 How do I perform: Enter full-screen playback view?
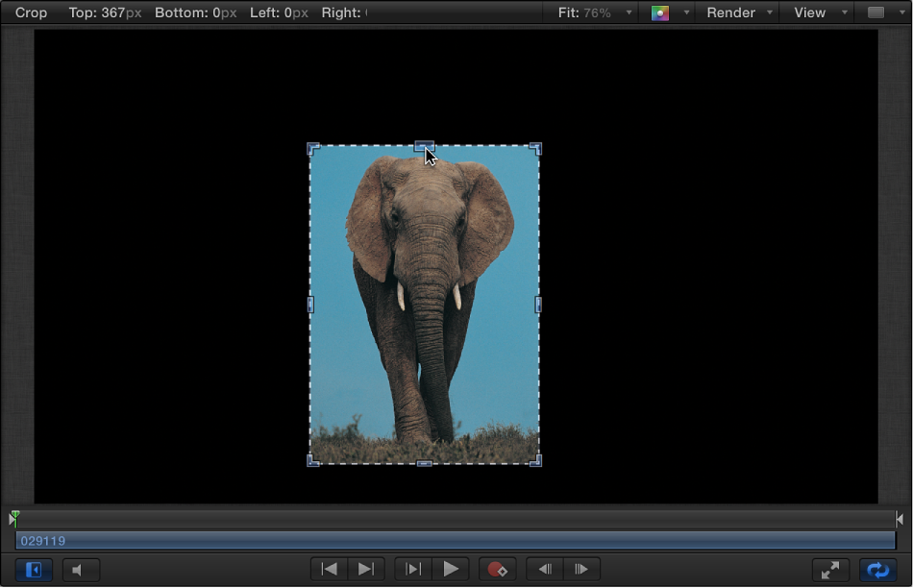tap(828, 570)
